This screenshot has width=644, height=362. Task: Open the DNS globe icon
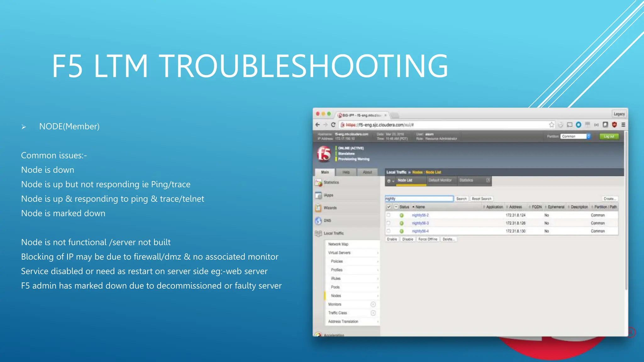[318, 221]
